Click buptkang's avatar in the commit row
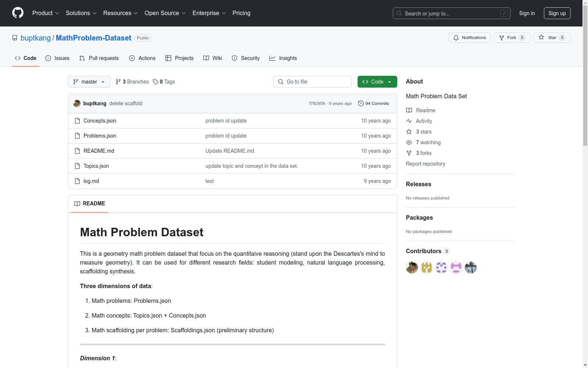The height and width of the screenshot is (368, 588). (x=77, y=103)
